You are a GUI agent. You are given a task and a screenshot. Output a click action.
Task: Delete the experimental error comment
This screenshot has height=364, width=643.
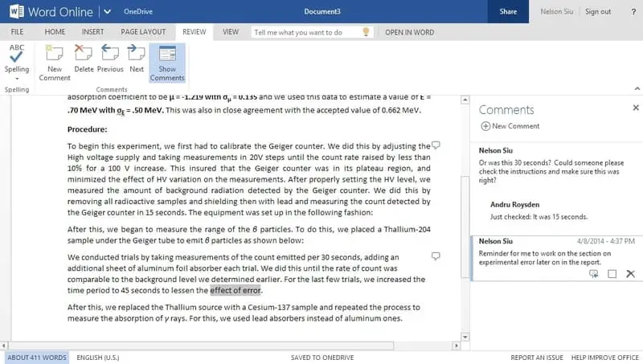tap(631, 274)
